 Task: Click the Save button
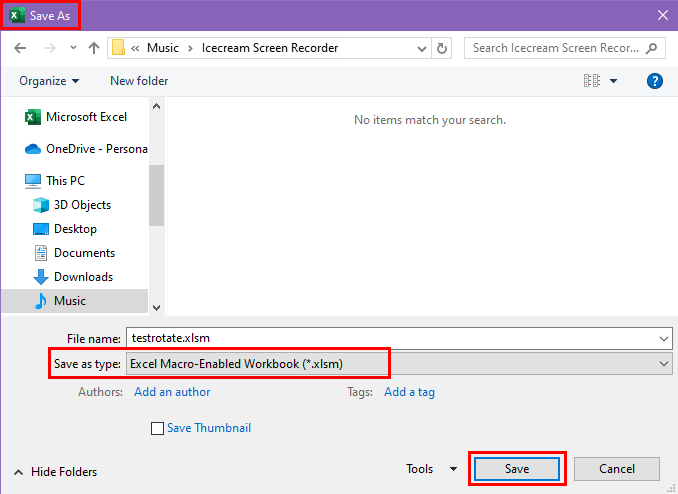click(x=517, y=469)
